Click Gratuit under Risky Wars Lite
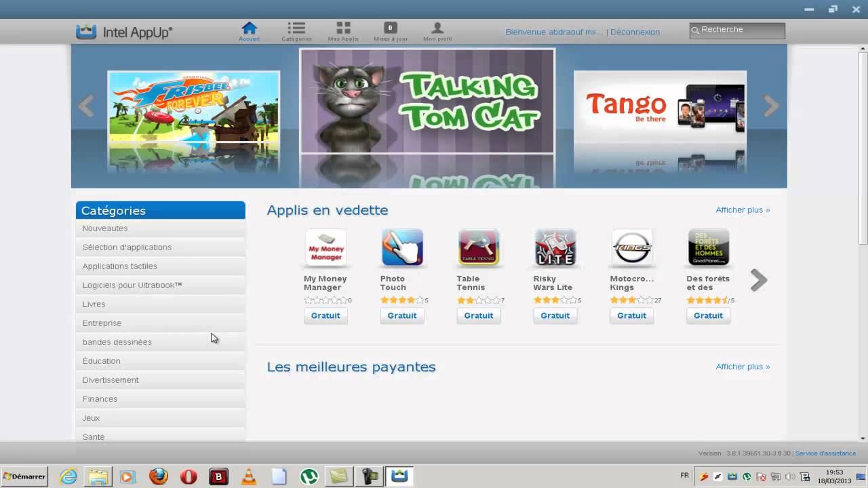 [555, 315]
